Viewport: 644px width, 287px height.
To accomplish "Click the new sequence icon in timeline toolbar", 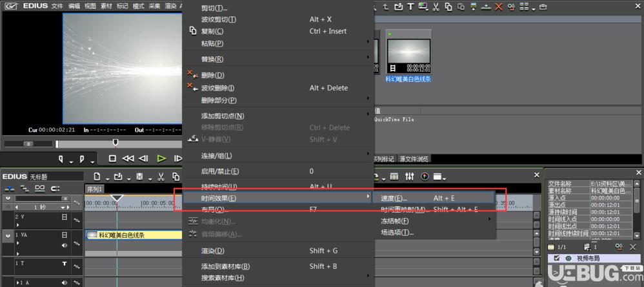I will (x=97, y=176).
